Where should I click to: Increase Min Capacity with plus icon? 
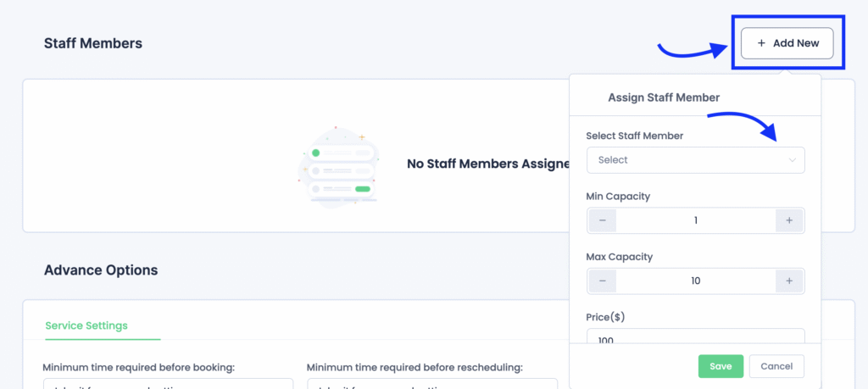(789, 220)
